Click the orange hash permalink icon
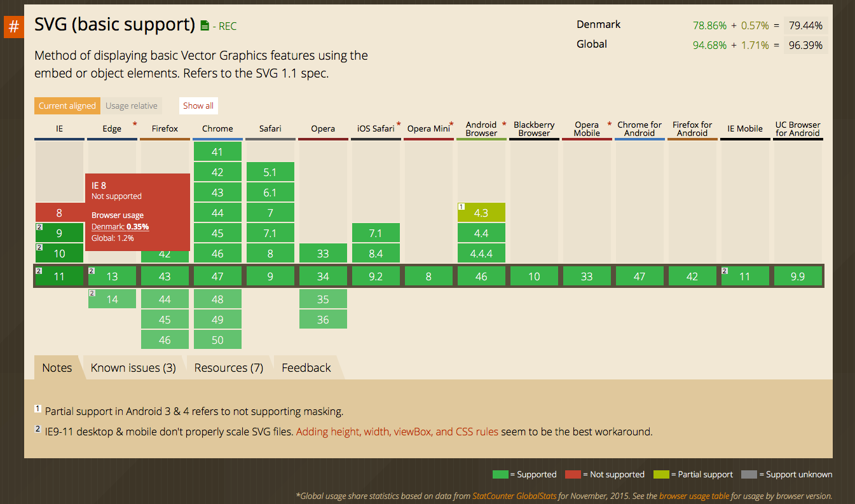 [13, 28]
